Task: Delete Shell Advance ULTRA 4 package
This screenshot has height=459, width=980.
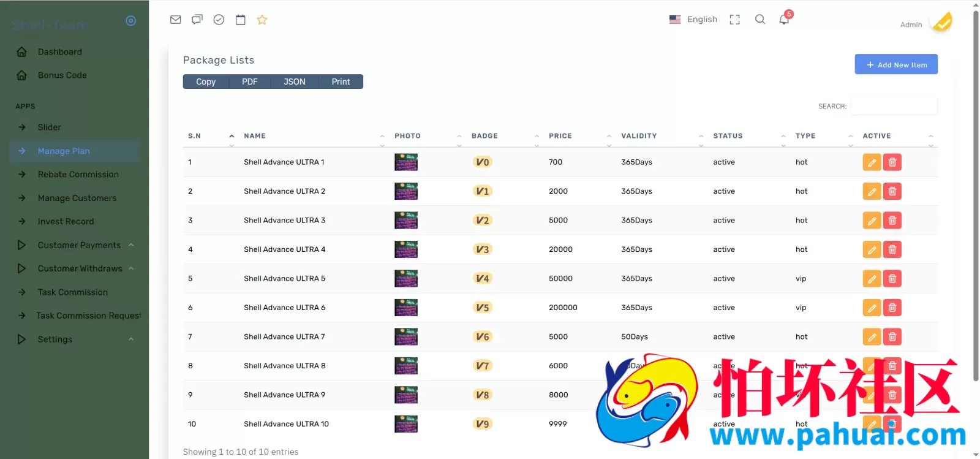Action: (892, 249)
